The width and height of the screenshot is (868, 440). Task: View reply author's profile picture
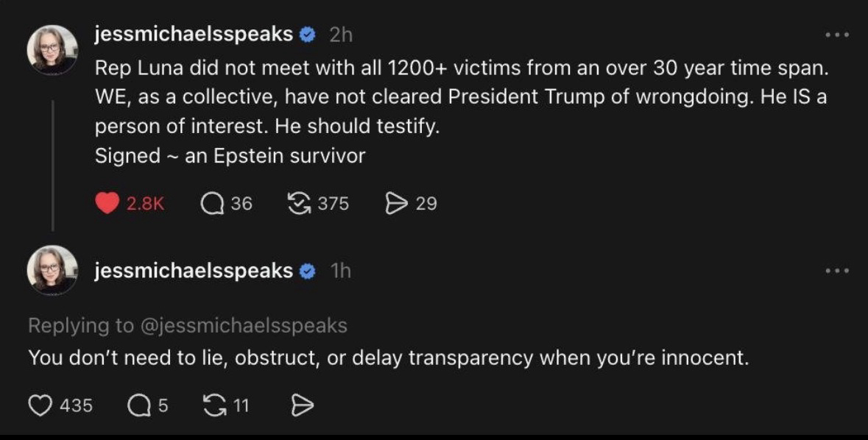(52, 270)
